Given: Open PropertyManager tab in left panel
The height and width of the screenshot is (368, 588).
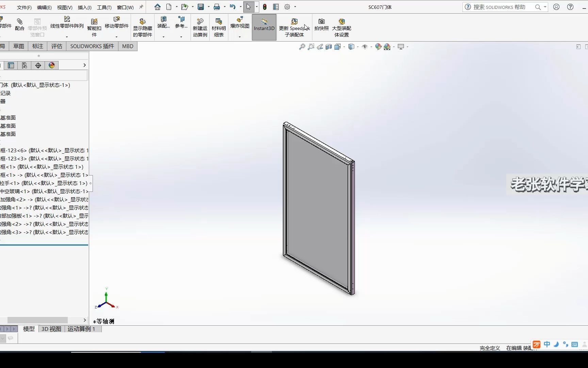Looking at the screenshot, I should [x=11, y=65].
